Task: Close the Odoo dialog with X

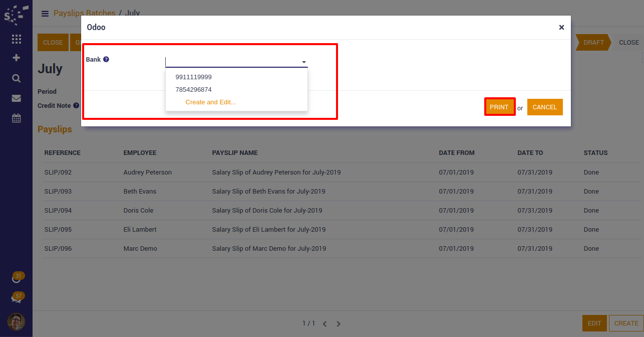Action: click(561, 28)
